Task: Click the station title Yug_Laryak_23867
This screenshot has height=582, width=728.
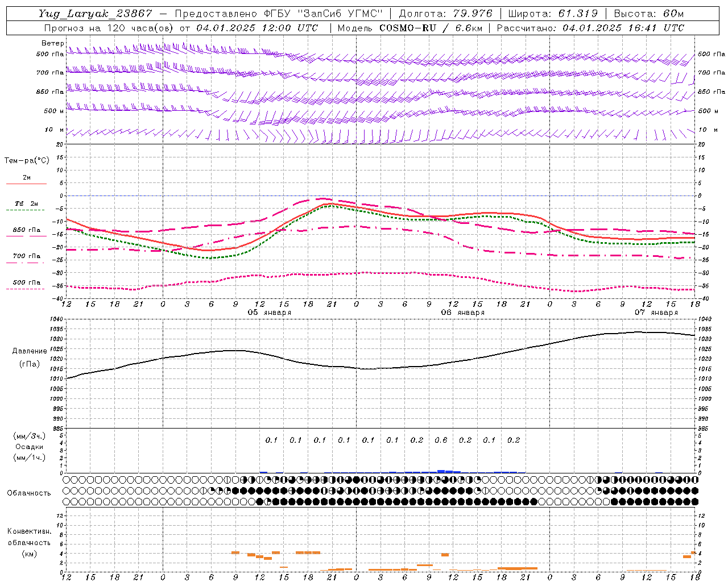Action: point(95,14)
